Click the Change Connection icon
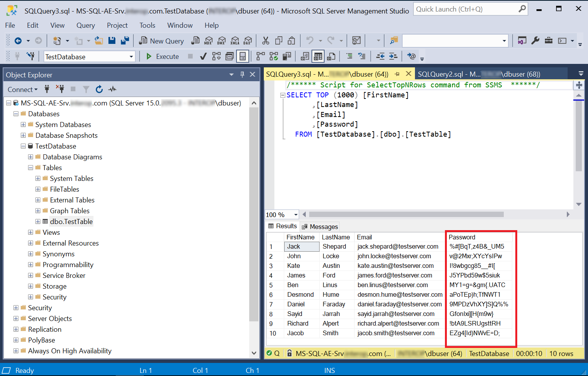The image size is (588, 376). [30, 57]
